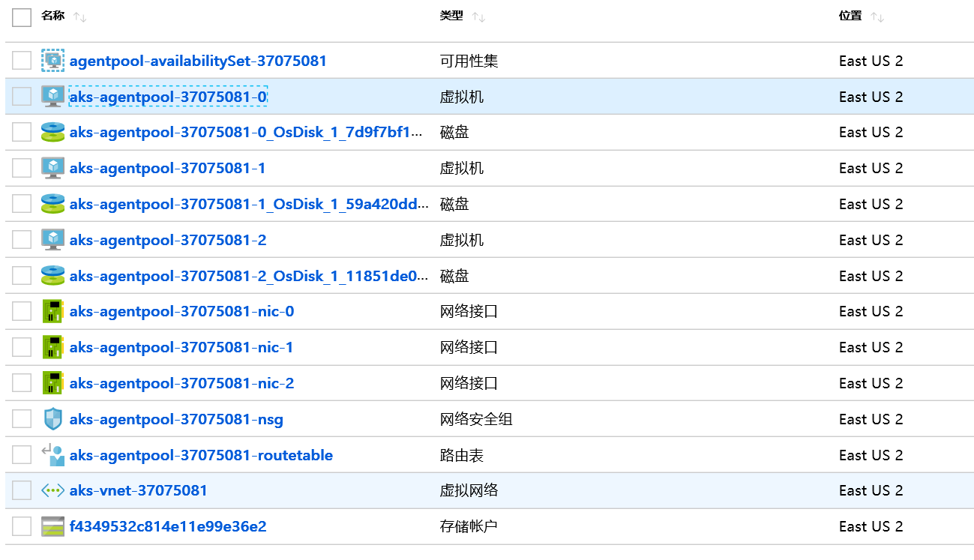Click the 虚拟网络 type cell
The width and height of the screenshot is (974, 560).
click(x=469, y=491)
